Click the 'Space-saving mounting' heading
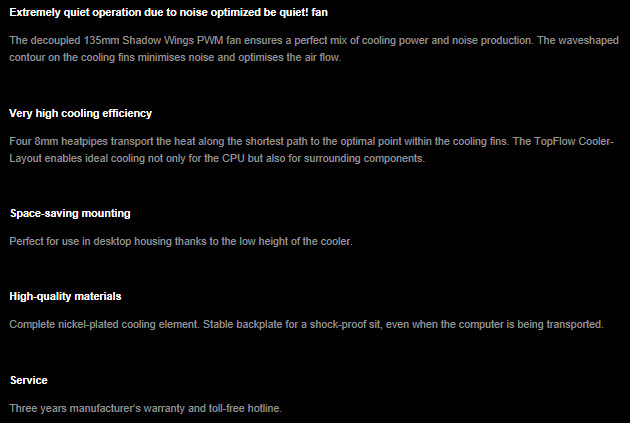 pyautogui.click(x=70, y=213)
